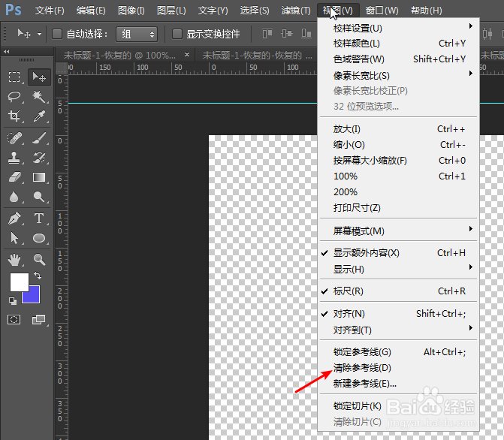Viewport: 504px width, 440px height.
Task: Choose 放大(I) zoom in
Action: point(398,129)
